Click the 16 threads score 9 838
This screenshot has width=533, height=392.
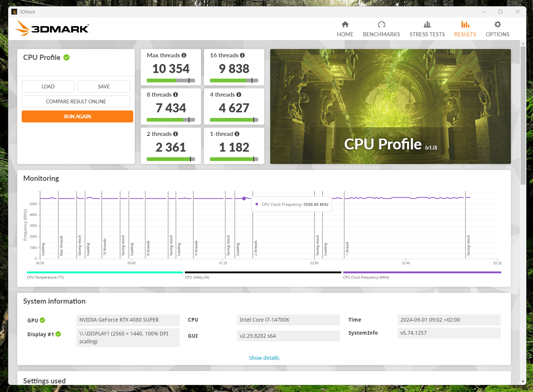(234, 69)
